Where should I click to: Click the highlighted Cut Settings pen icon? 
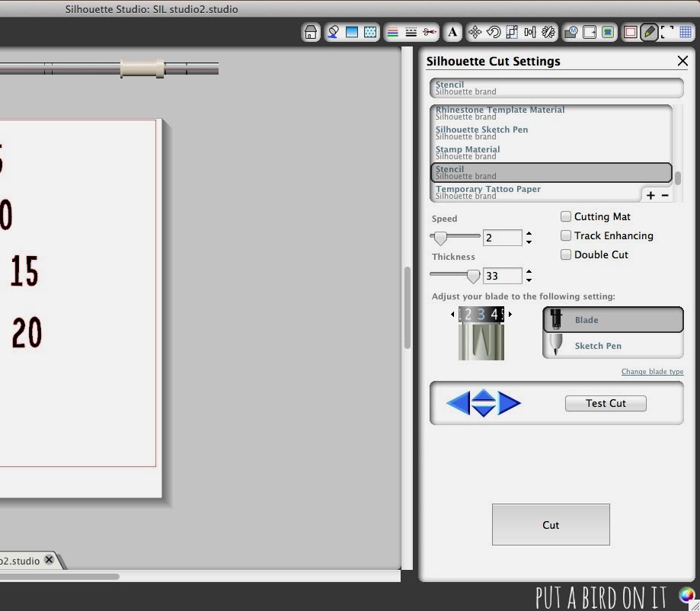(x=649, y=32)
